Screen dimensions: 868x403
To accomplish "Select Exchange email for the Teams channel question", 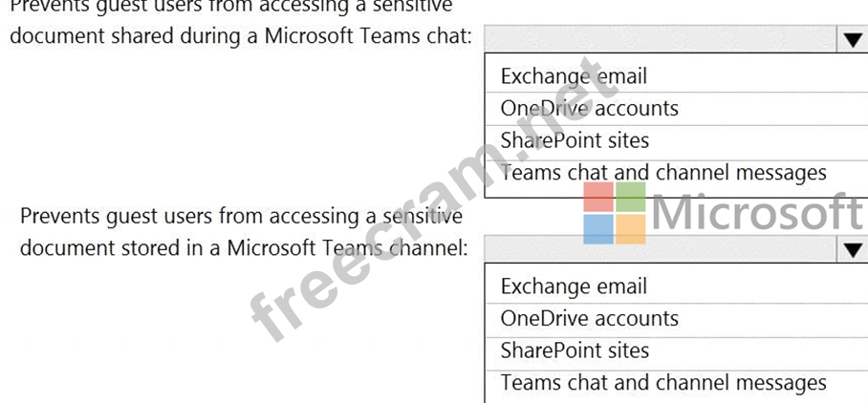I will coord(574,286).
